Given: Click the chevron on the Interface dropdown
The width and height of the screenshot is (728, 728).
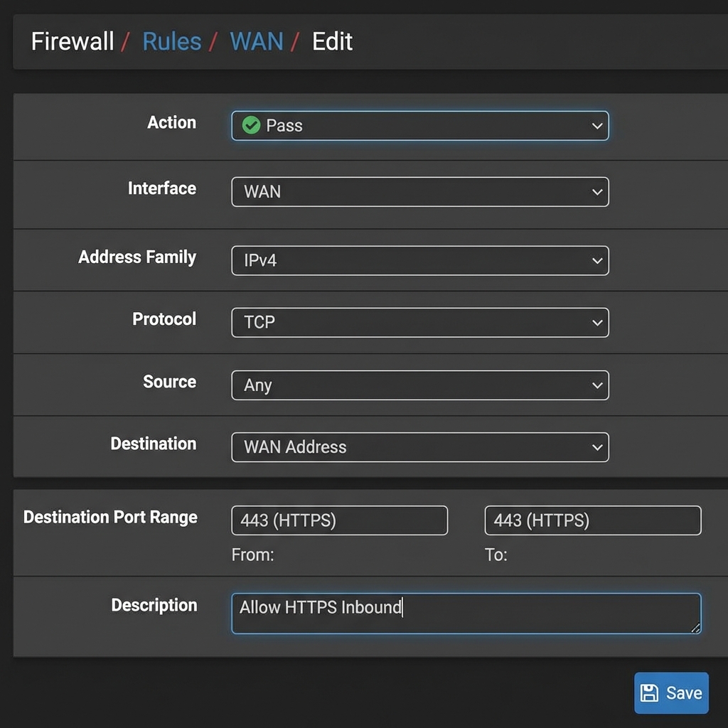Looking at the screenshot, I should pos(597,191).
